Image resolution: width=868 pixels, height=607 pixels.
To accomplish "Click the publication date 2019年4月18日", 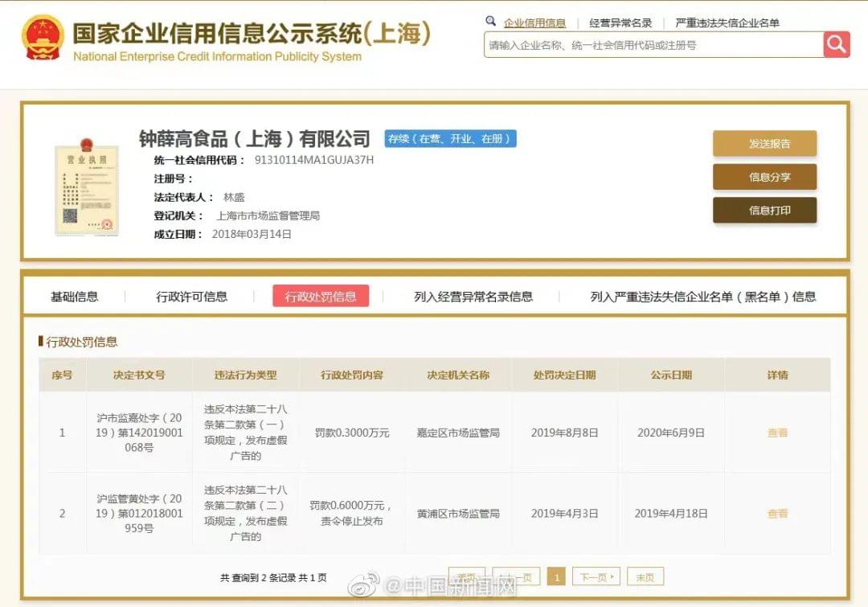I will [671, 514].
